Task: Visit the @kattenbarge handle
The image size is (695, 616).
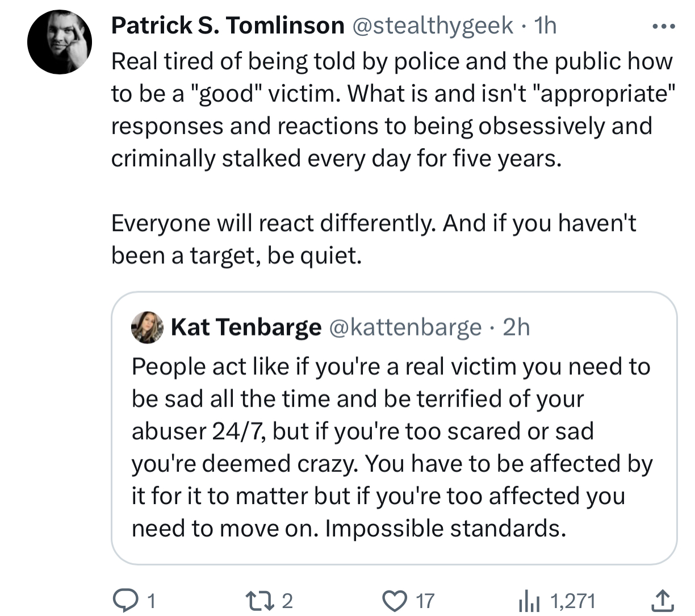Action: click(405, 327)
